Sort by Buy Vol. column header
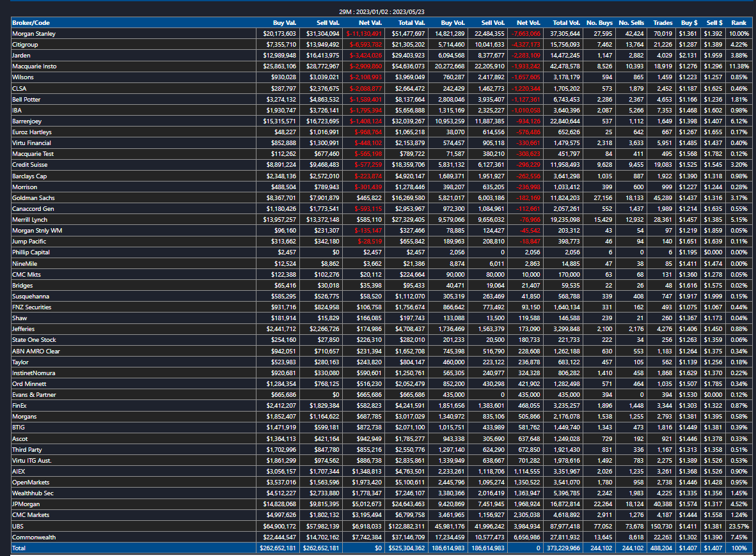This screenshot has height=556, width=756. [x=453, y=22]
